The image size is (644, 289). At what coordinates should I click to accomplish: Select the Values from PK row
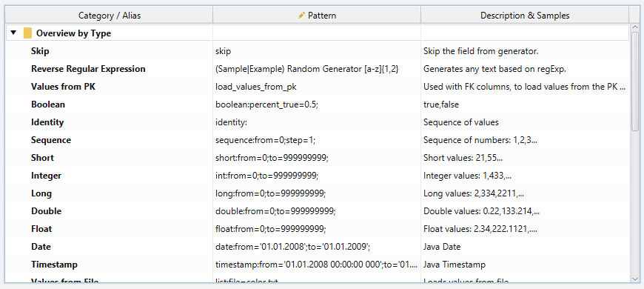click(x=317, y=87)
